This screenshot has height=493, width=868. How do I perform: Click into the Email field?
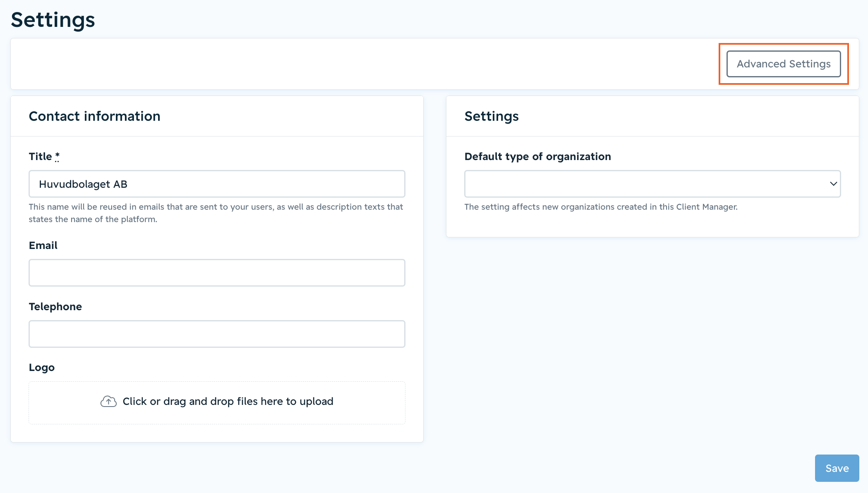point(217,273)
